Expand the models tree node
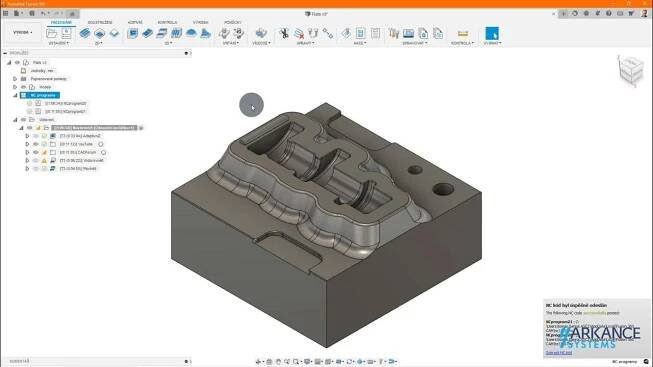This screenshot has width=653, height=367. pos(15,87)
